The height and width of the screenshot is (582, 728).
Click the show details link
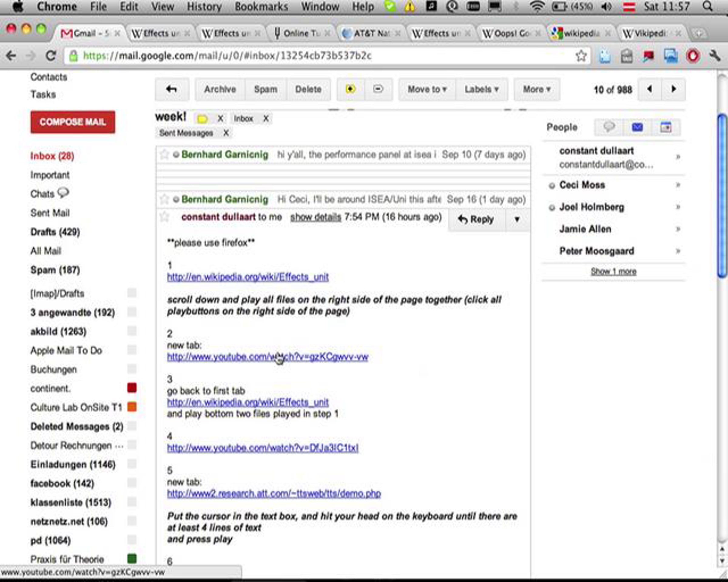[316, 217]
